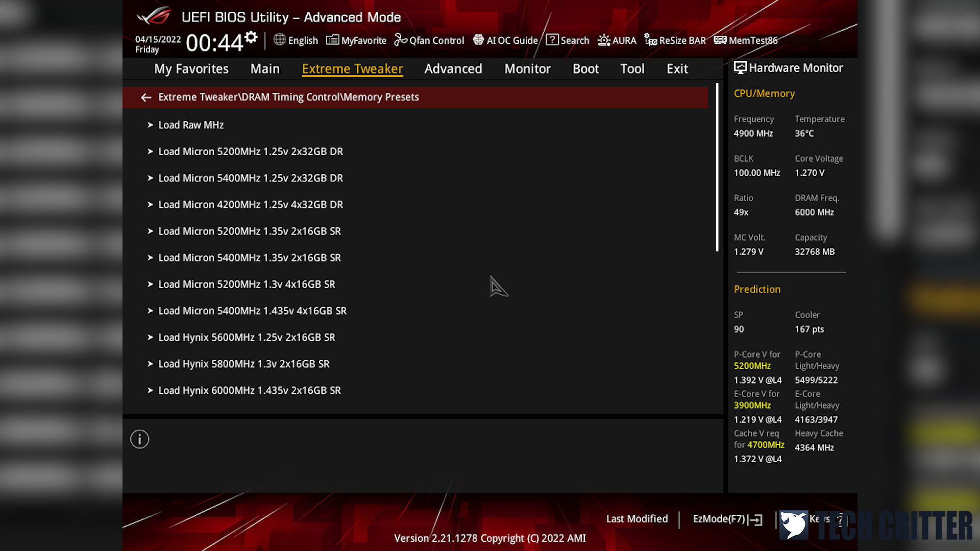Open MyFavorite list icon
This screenshot has height=551, width=980.
click(x=332, y=40)
